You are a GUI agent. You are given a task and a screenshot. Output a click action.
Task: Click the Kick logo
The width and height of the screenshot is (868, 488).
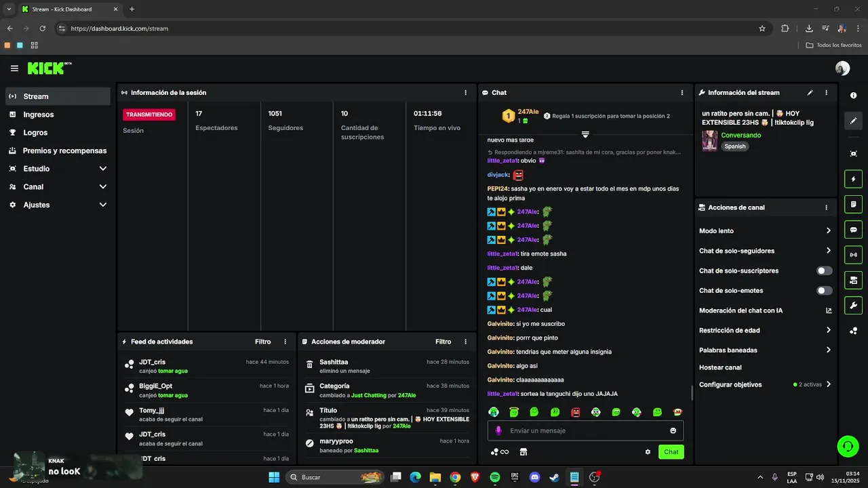click(50, 68)
